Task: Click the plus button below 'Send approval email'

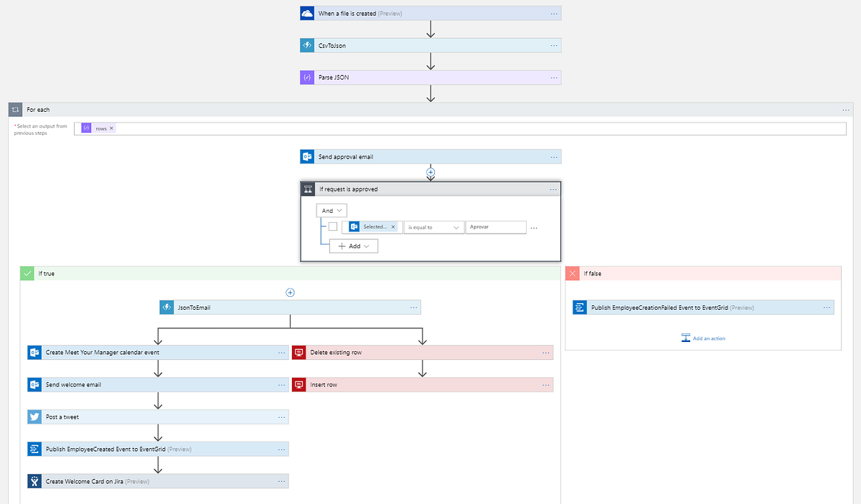Action: pos(430,172)
